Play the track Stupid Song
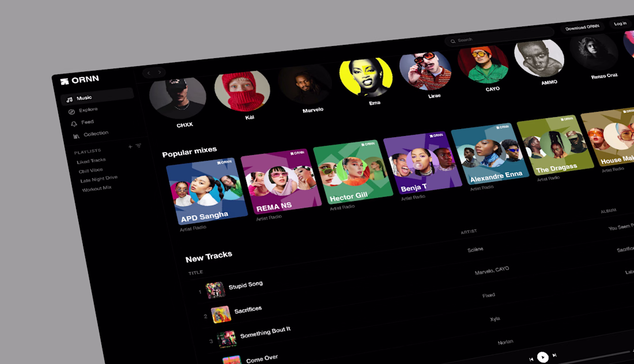The width and height of the screenshot is (634, 364). point(246,285)
